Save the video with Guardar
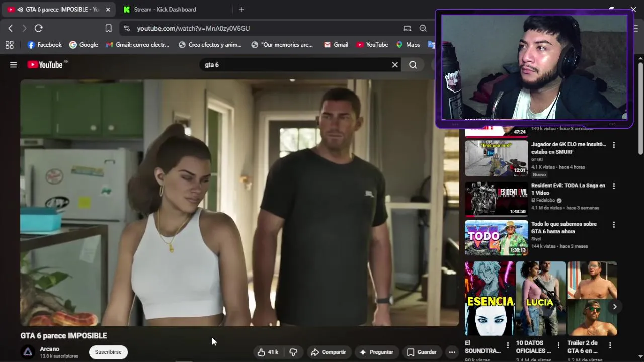This screenshot has height=362, width=644. pyautogui.click(x=421, y=352)
